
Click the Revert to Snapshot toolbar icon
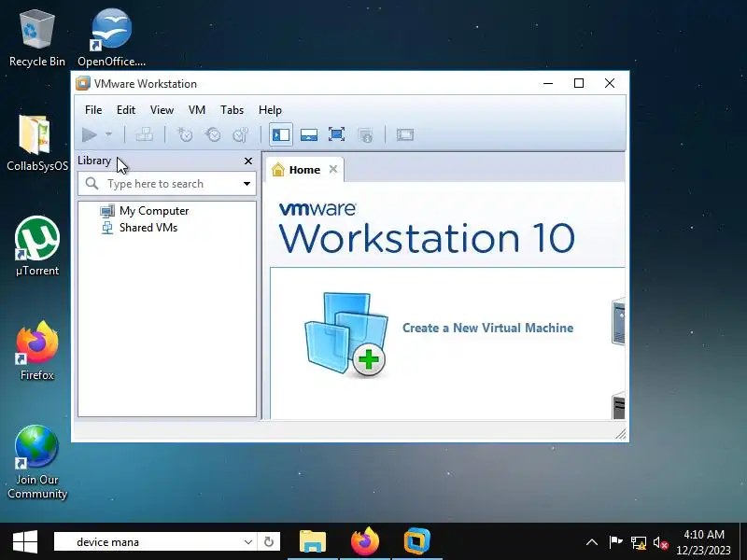(213, 134)
